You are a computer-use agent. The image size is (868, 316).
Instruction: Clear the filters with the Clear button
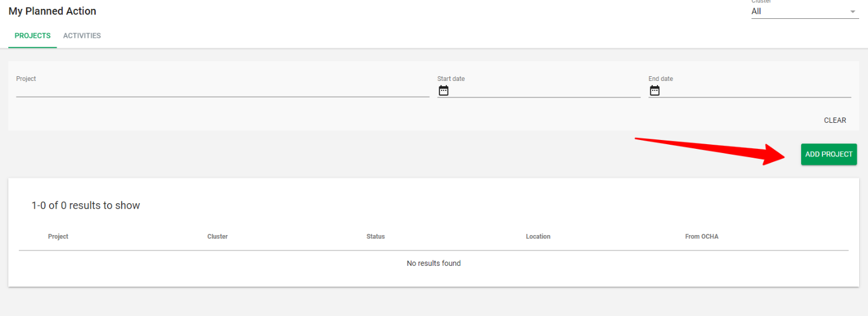pyautogui.click(x=835, y=120)
